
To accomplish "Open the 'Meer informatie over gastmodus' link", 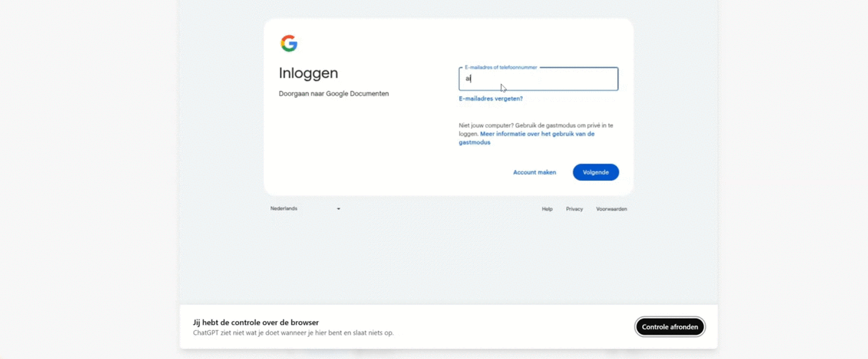I will 527,138.
